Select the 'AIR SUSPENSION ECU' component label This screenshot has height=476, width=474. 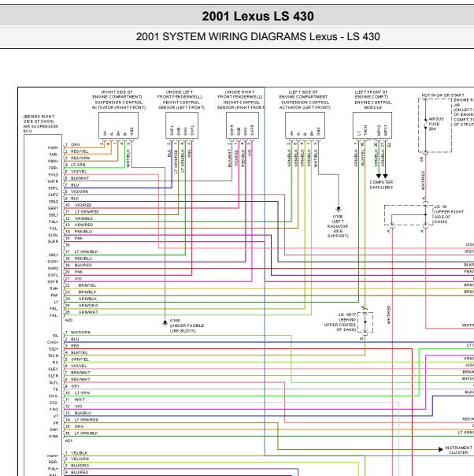(x=41, y=128)
